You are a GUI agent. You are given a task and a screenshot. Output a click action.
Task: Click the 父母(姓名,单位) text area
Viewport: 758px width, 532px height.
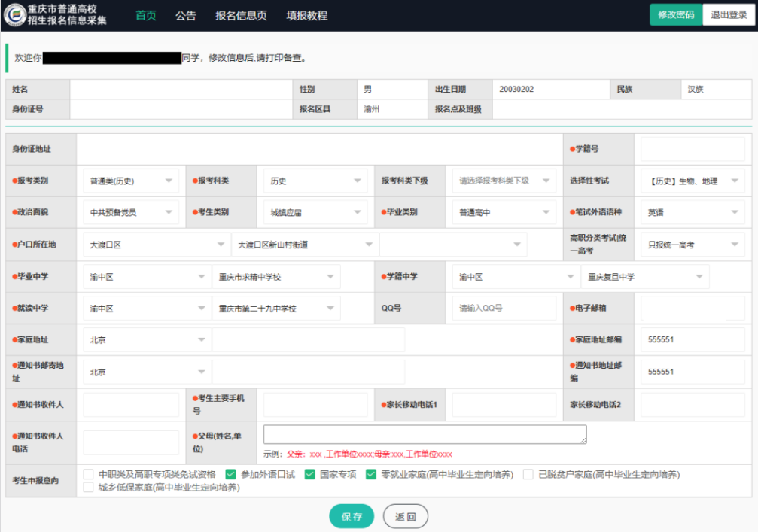(425, 434)
